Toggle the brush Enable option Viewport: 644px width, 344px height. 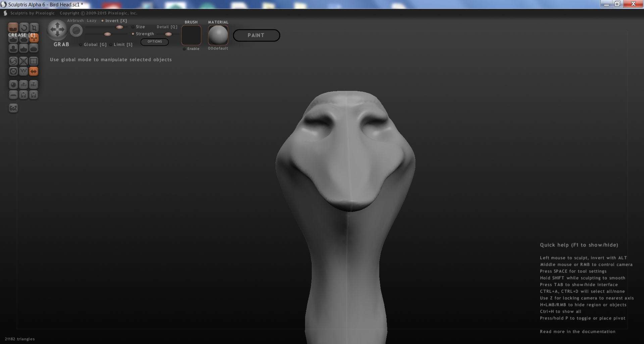coord(191,49)
